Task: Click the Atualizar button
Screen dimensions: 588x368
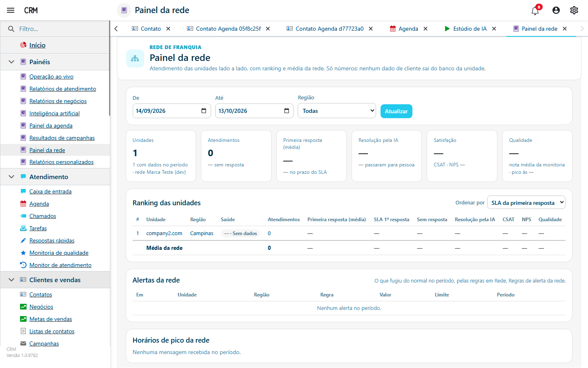Action: (x=396, y=111)
